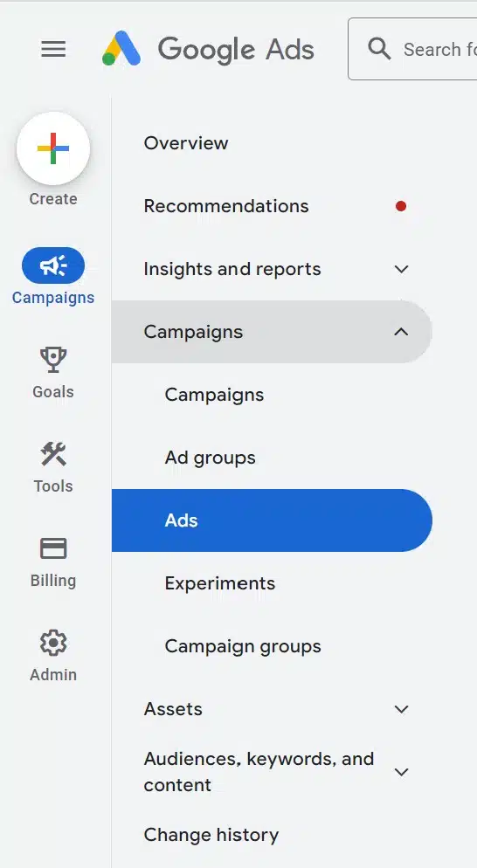Click into the Search input field

point(412,49)
